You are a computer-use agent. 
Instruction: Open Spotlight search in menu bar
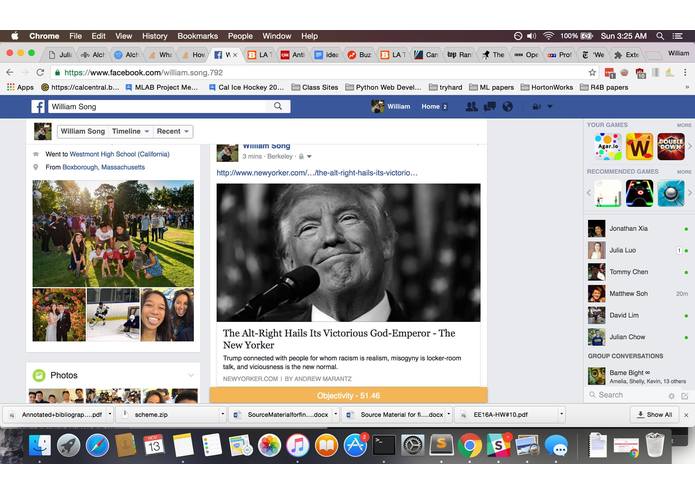pos(660,36)
